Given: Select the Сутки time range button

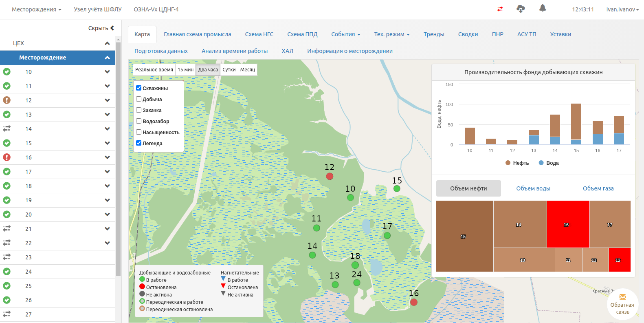Looking at the screenshot, I should [229, 70].
